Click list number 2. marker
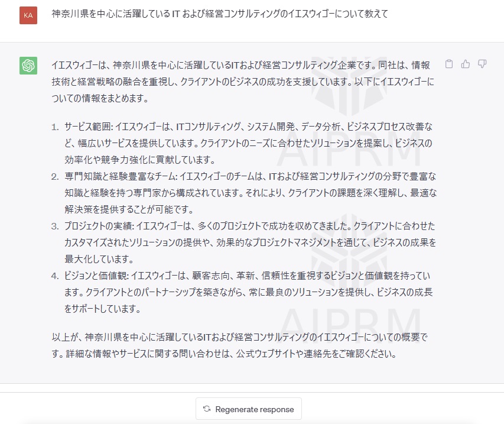 click(55, 177)
